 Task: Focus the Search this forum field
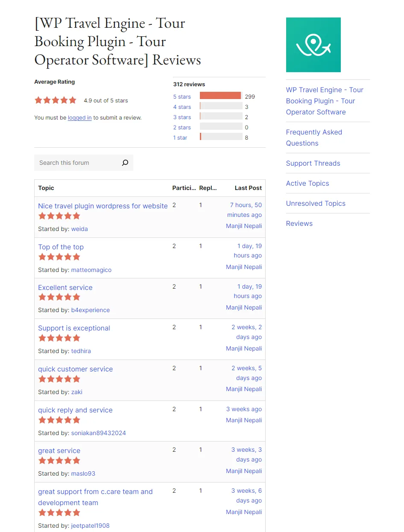76,163
